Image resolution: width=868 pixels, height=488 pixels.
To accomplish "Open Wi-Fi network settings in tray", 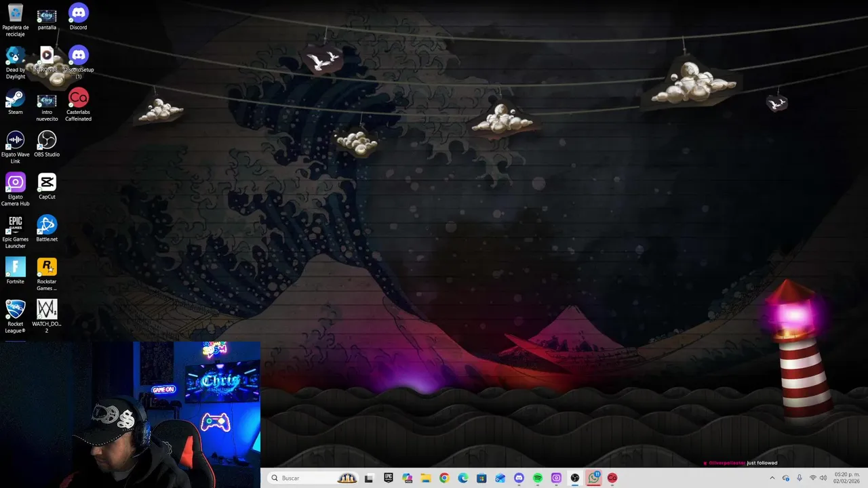I will tap(812, 478).
